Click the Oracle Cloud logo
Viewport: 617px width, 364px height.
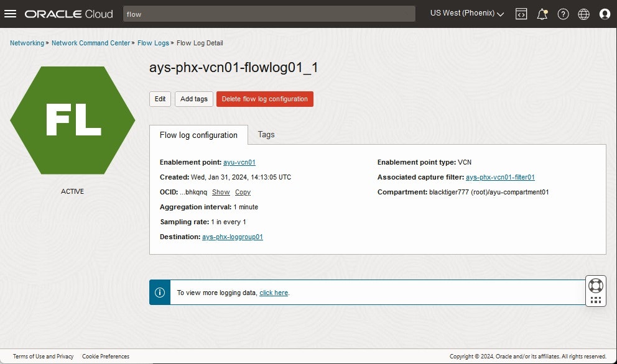(x=69, y=14)
